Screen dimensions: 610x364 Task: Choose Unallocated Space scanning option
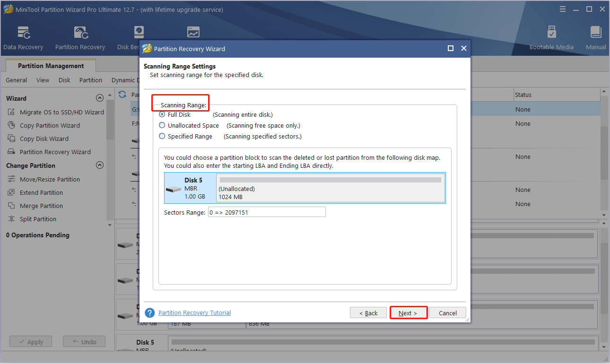point(162,125)
